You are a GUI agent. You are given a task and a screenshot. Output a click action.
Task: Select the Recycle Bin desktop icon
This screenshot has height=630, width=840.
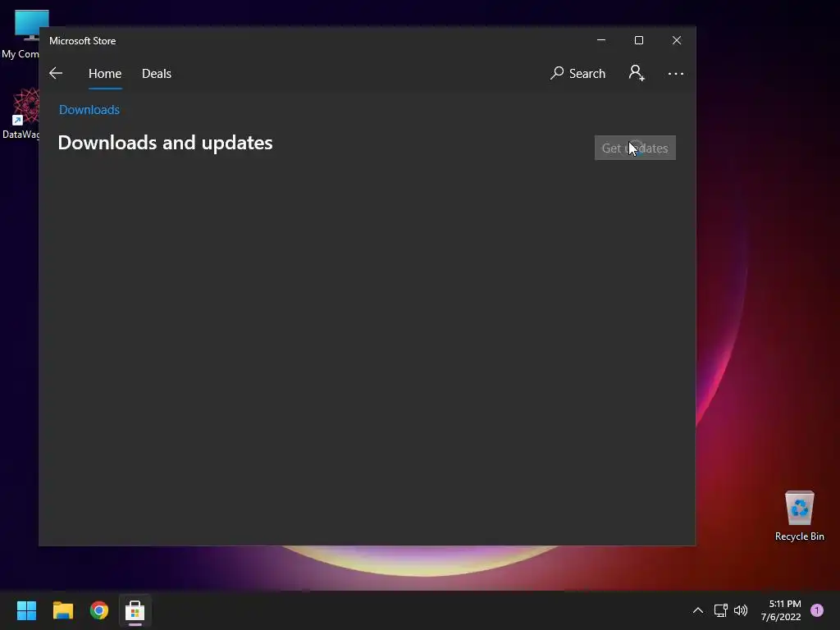click(x=799, y=516)
